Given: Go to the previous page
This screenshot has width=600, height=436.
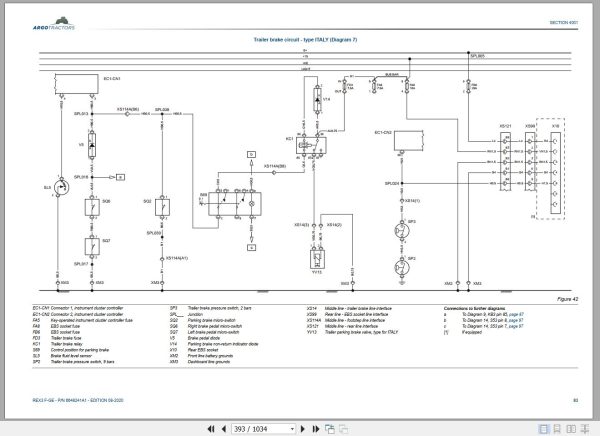Looking at the screenshot, I should [224, 429].
